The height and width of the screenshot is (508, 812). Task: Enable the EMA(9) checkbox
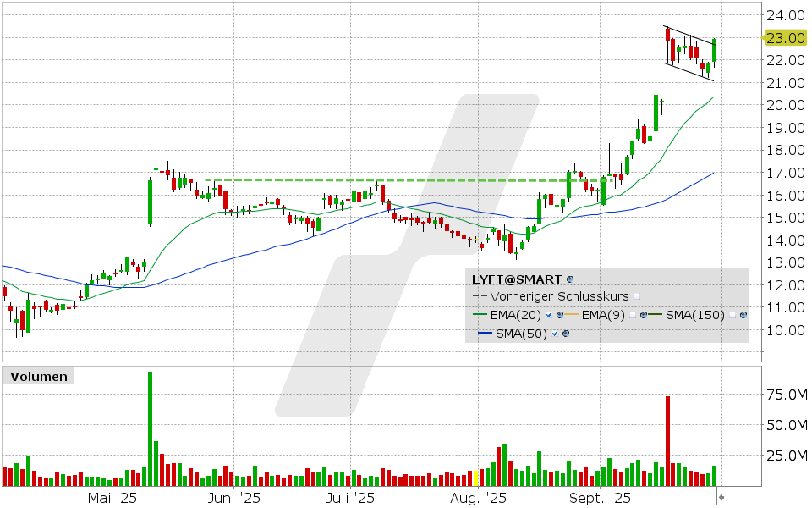634,315
